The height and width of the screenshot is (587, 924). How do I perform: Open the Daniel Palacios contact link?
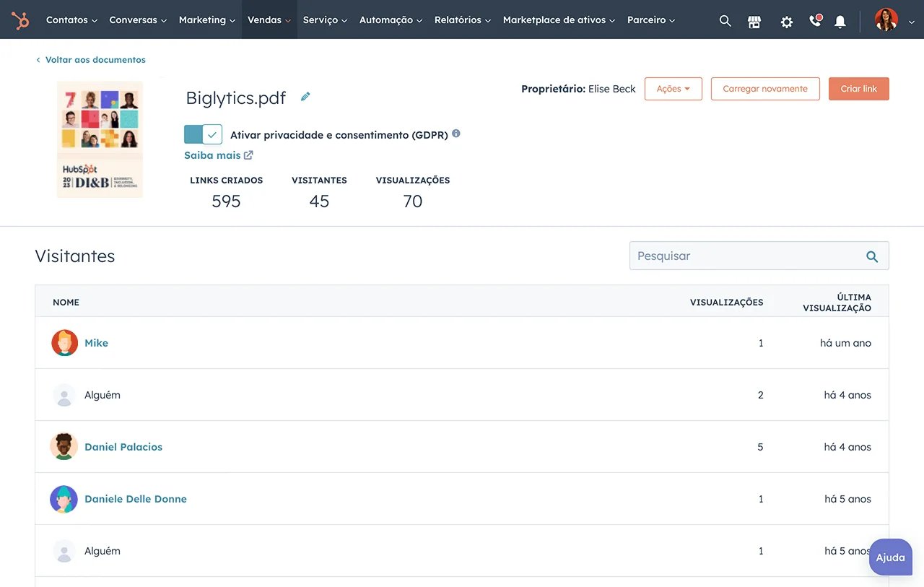(x=123, y=446)
